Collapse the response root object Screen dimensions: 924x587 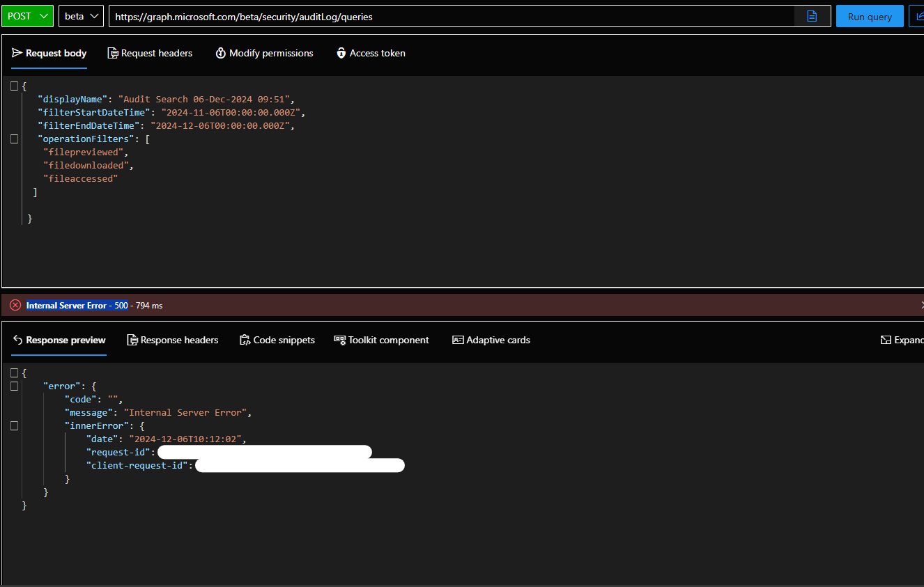tap(14, 373)
